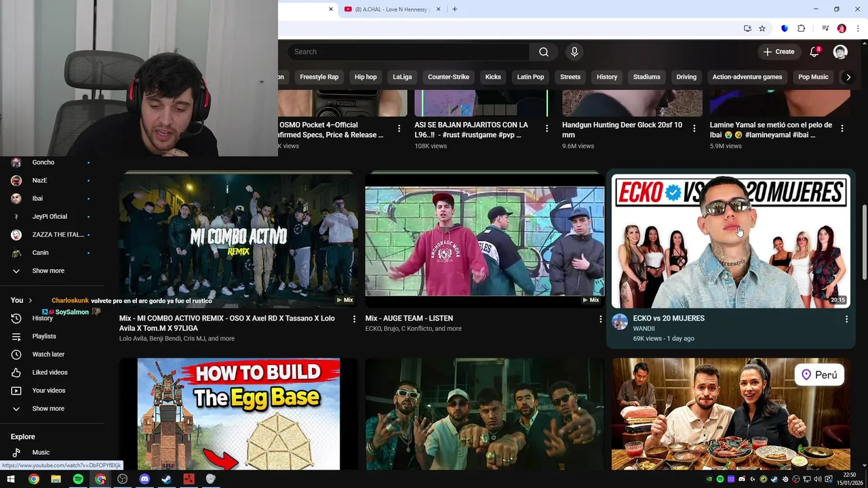Viewport: 868px width, 488px height.
Task: Open options menu for Handgun Hunting Deer video
Action: pos(694,128)
